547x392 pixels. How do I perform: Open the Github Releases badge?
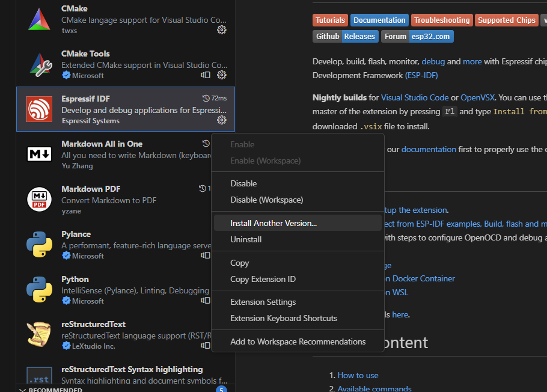click(x=346, y=36)
